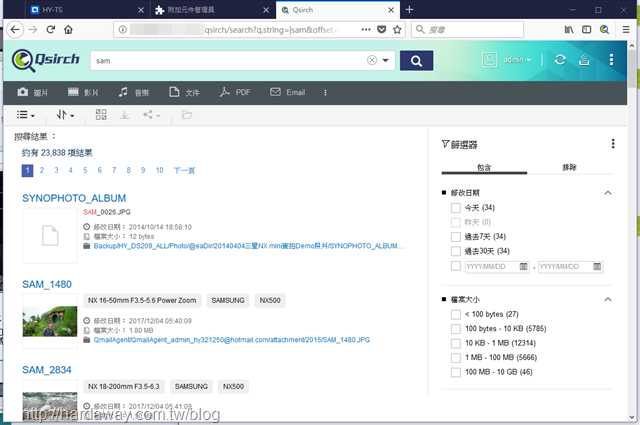This screenshot has height=425, width=640.
Task: Open end date calendar picker
Action: pyautogui.click(x=597, y=267)
